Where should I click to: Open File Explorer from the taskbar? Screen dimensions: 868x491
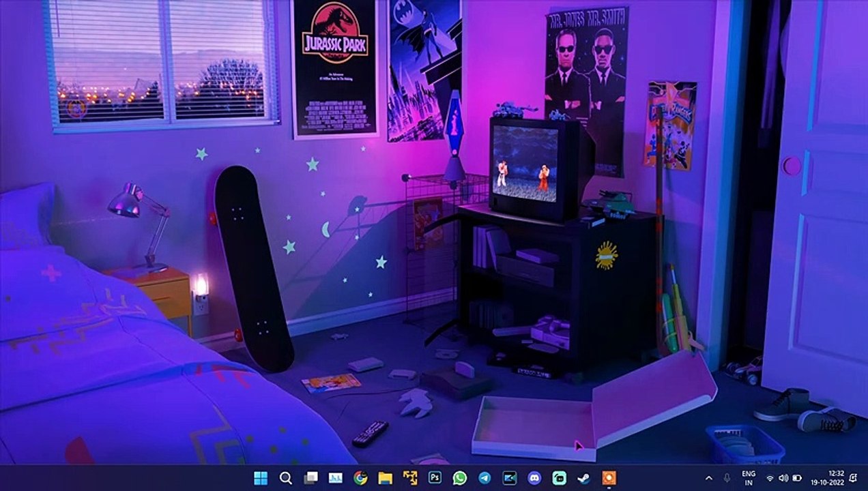pyautogui.click(x=385, y=478)
